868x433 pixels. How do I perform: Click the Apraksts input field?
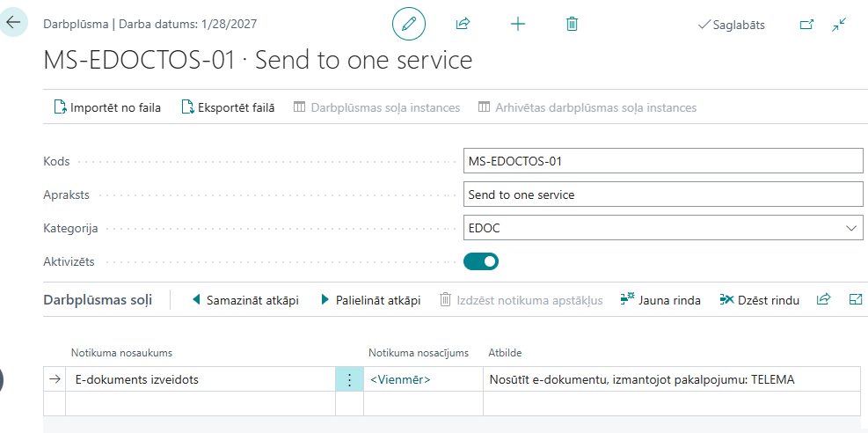(x=662, y=194)
